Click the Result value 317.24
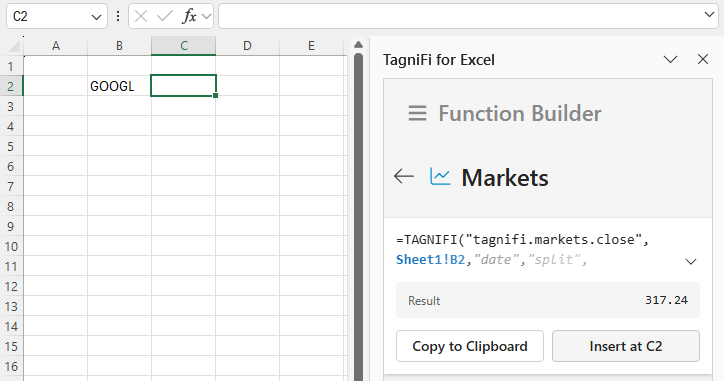The width and height of the screenshot is (724, 381). pyautogui.click(x=666, y=300)
